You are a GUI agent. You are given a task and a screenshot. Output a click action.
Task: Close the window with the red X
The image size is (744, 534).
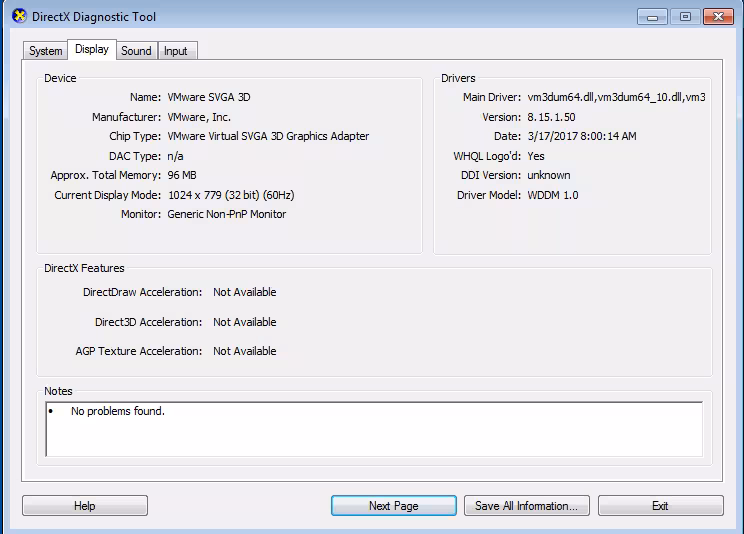coord(718,17)
